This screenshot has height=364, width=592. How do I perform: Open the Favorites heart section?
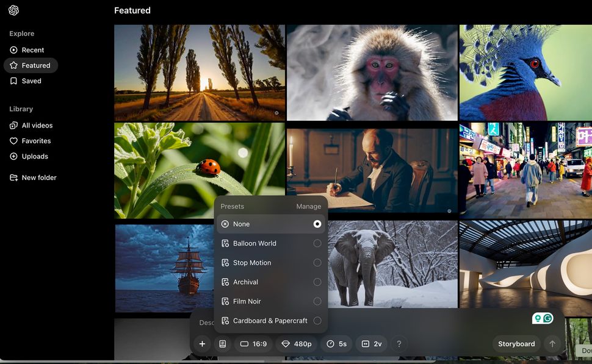pos(30,141)
